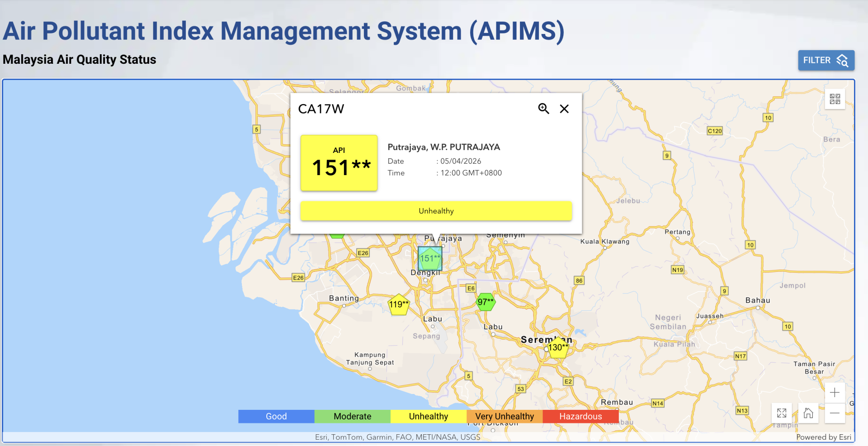Click the Unhealthy status bar in popup
868x446 pixels.
436,211
